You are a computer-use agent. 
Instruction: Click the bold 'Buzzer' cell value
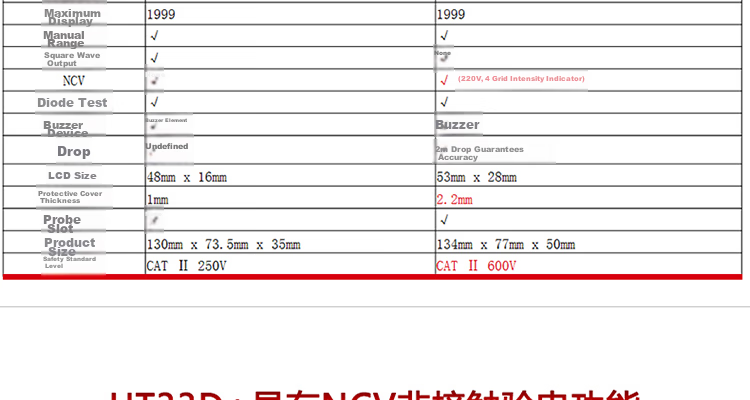point(457,125)
